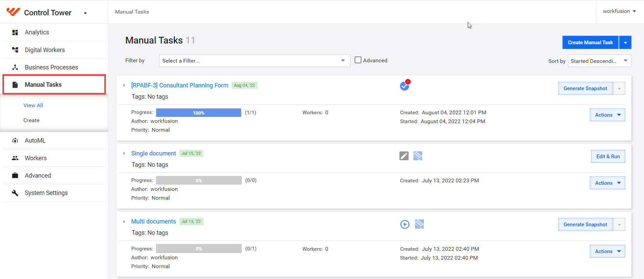Open Generate Snapshot arrow for Multi documents
This screenshot has width=644, height=279.
(x=619, y=225)
